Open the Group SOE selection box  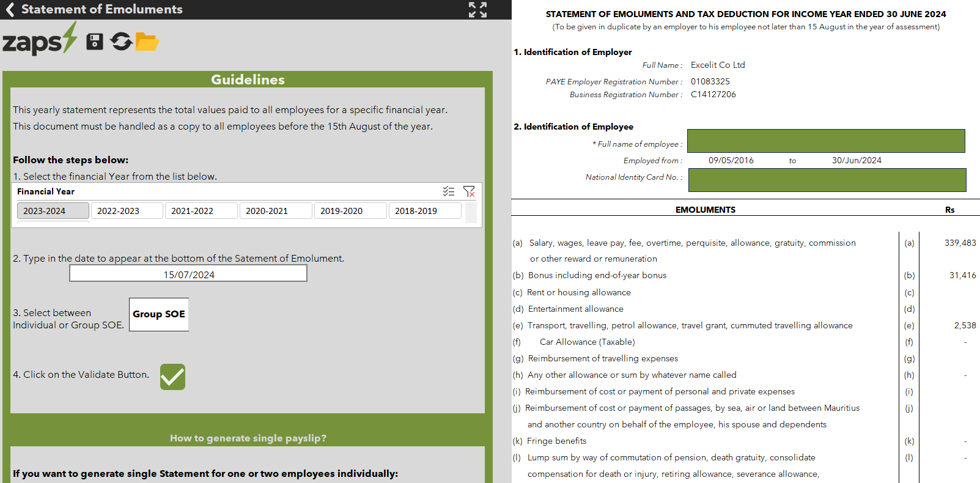(159, 314)
